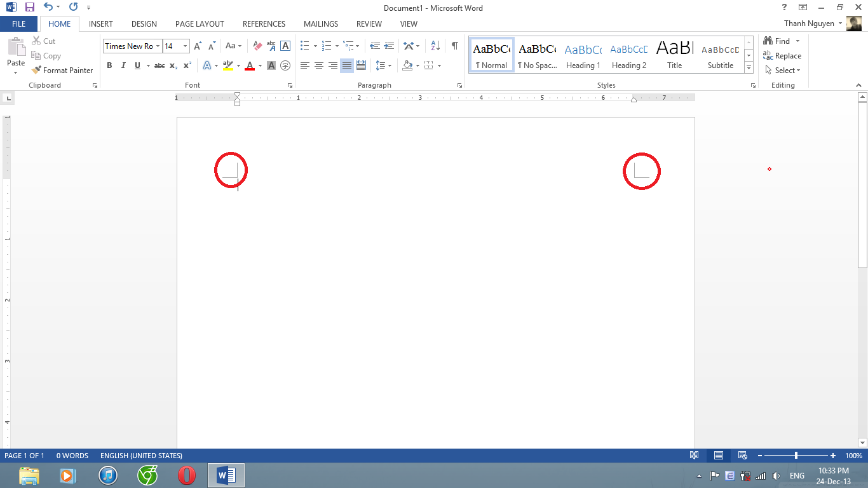Viewport: 868px width, 488px height.
Task: Sort the selected text alphabetically
Action: coord(435,46)
